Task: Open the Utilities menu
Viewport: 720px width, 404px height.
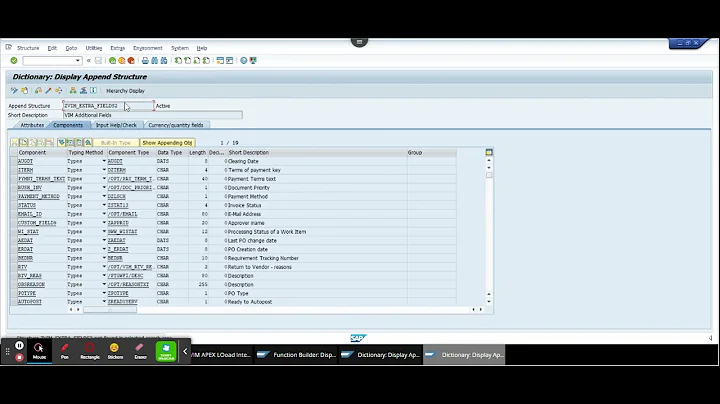Action: pyautogui.click(x=94, y=48)
